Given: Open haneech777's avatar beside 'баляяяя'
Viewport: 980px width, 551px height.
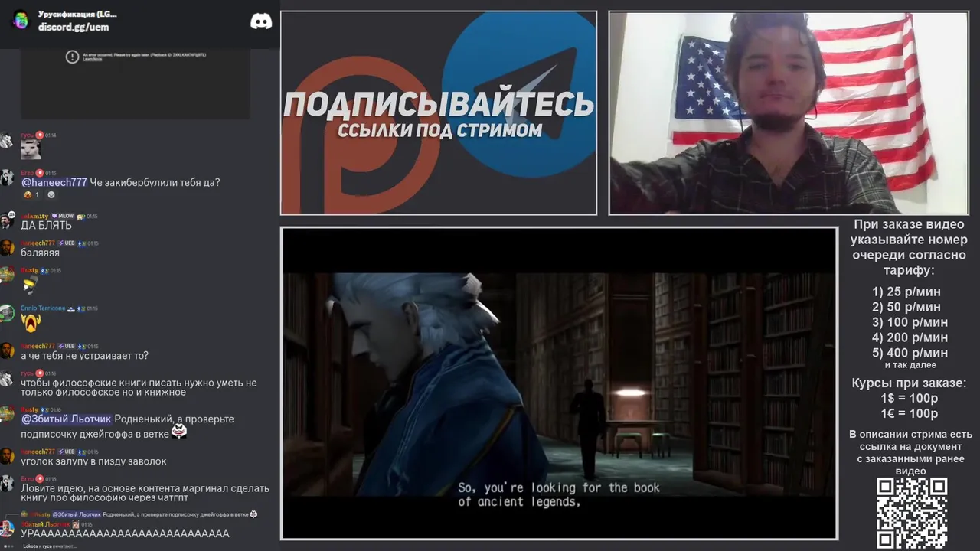Looking at the screenshot, I should (7, 248).
